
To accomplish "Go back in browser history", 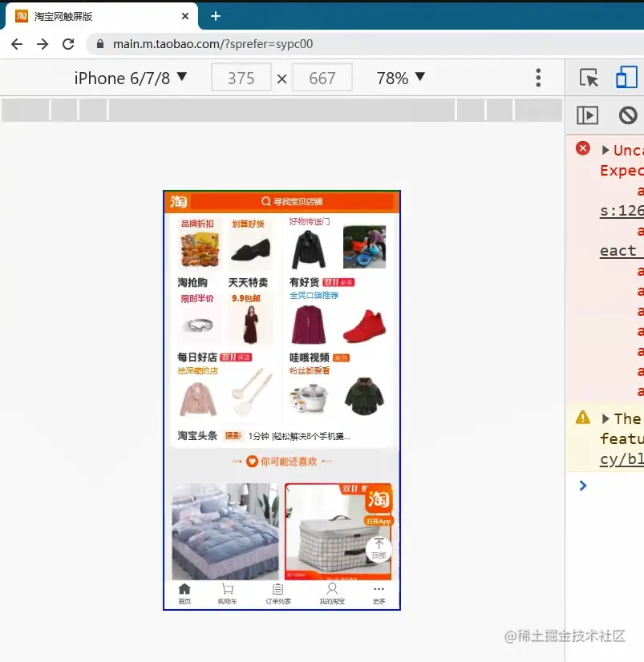I will tap(17, 44).
